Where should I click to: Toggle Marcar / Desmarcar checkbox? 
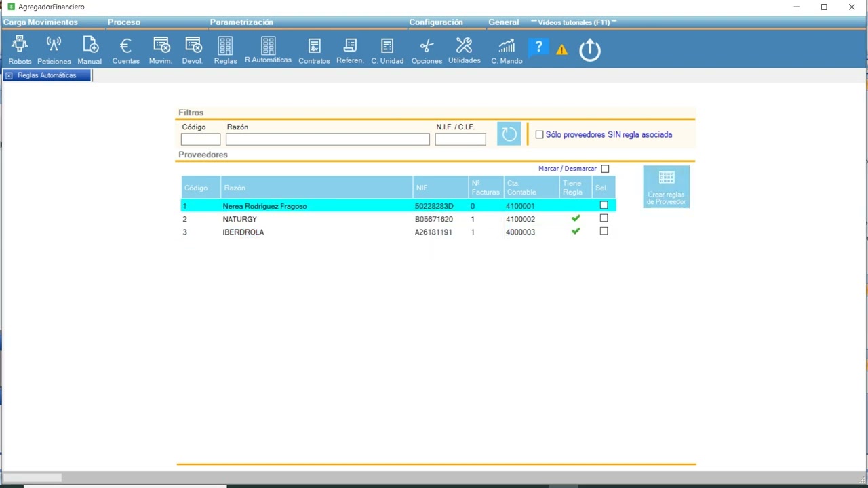pyautogui.click(x=605, y=169)
